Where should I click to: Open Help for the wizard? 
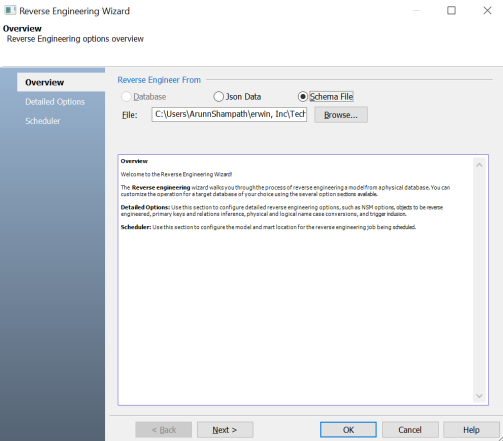pyautogui.click(x=471, y=430)
